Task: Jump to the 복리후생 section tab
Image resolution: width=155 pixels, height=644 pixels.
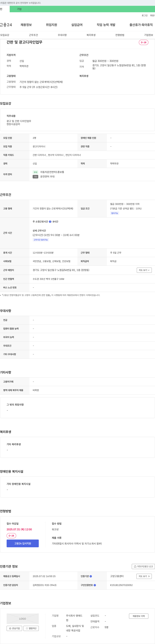Action: 91,35
